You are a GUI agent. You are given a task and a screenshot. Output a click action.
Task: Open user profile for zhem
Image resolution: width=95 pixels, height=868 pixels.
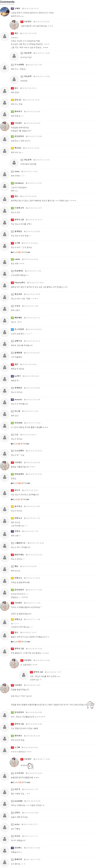17,172
